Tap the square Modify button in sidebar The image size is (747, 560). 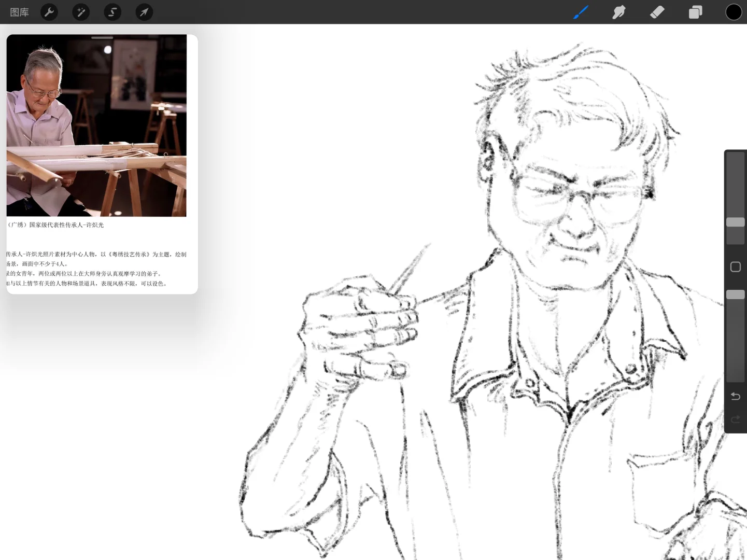[735, 267]
